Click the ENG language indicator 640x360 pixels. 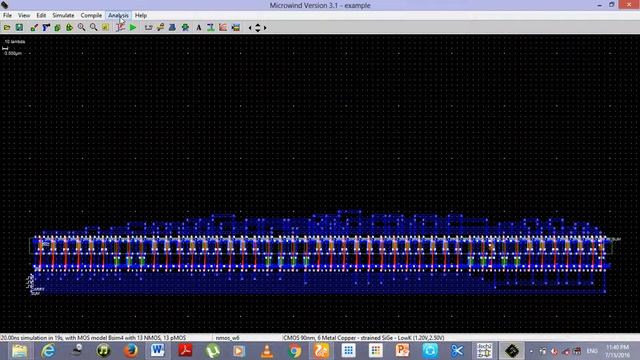(x=592, y=351)
